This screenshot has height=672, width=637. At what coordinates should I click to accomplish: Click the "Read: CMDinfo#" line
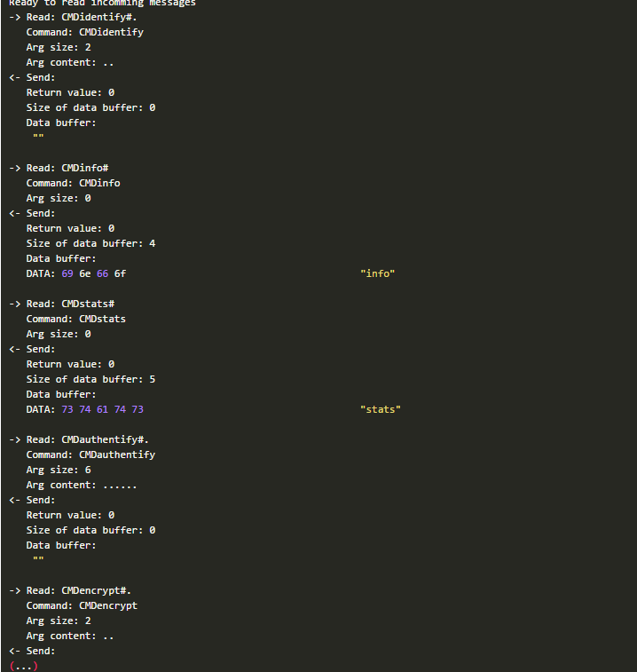(67, 168)
